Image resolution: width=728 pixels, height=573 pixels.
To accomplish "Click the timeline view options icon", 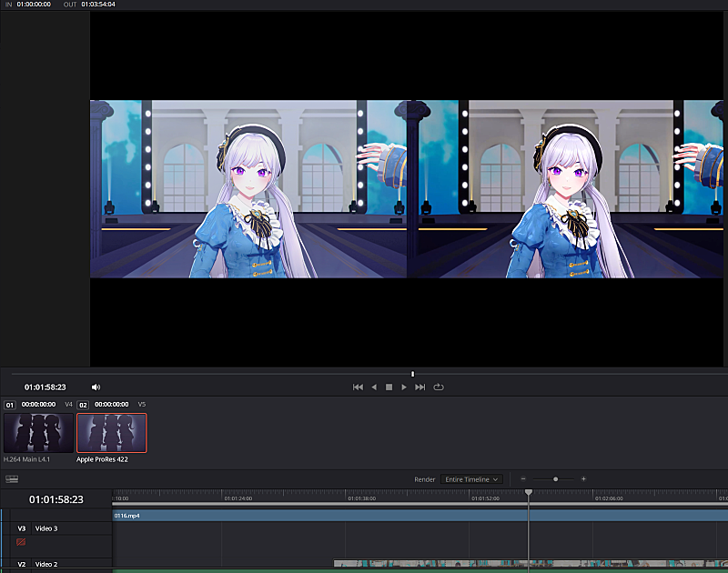I will point(12,479).
